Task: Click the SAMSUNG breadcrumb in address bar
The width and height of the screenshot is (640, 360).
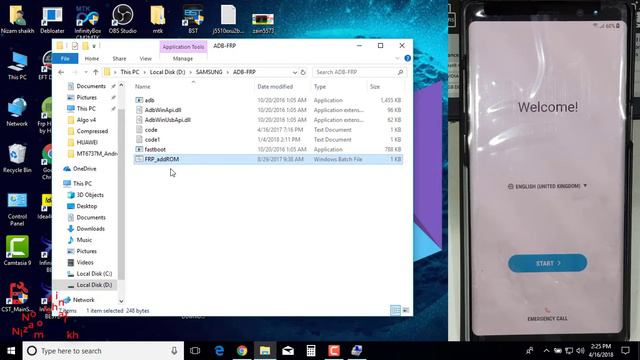Action: [209, 72]
